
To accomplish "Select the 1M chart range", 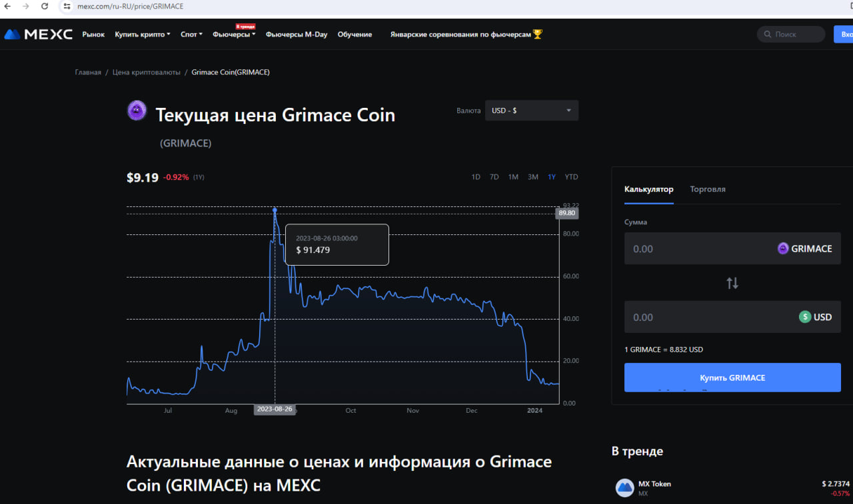I will click(513, 177).
